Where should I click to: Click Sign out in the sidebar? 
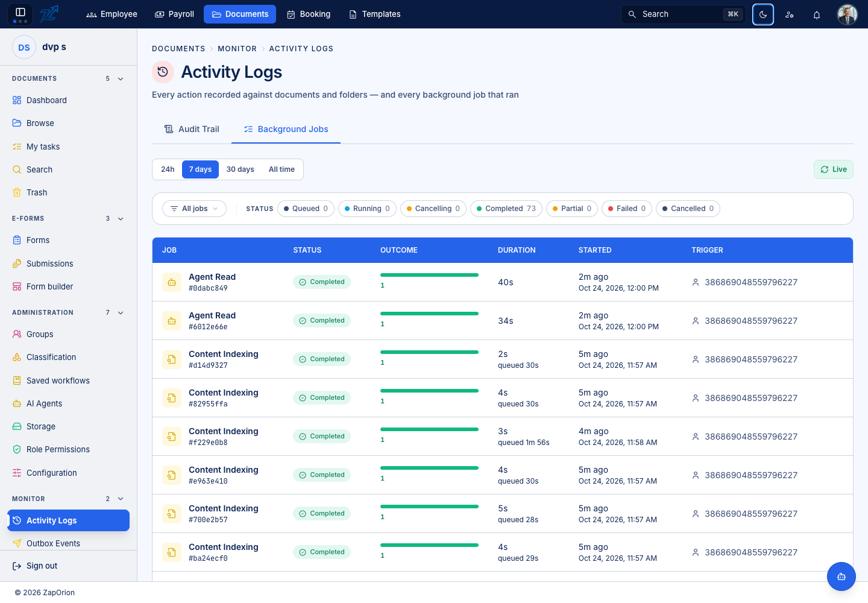(69, 566)
